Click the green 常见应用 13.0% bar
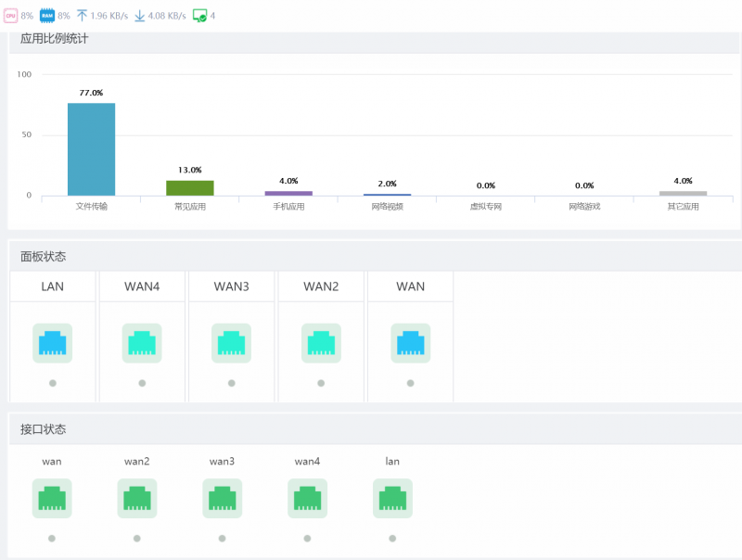 point(190,188)
